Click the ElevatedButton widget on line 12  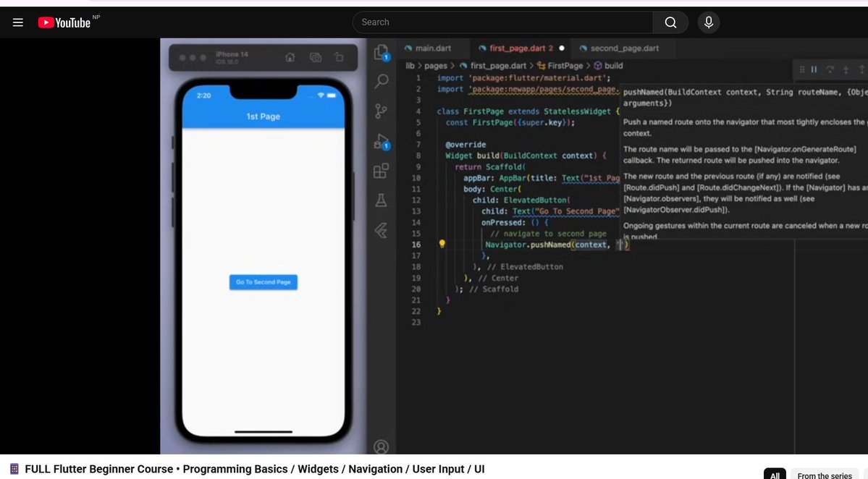coord(535,200)
